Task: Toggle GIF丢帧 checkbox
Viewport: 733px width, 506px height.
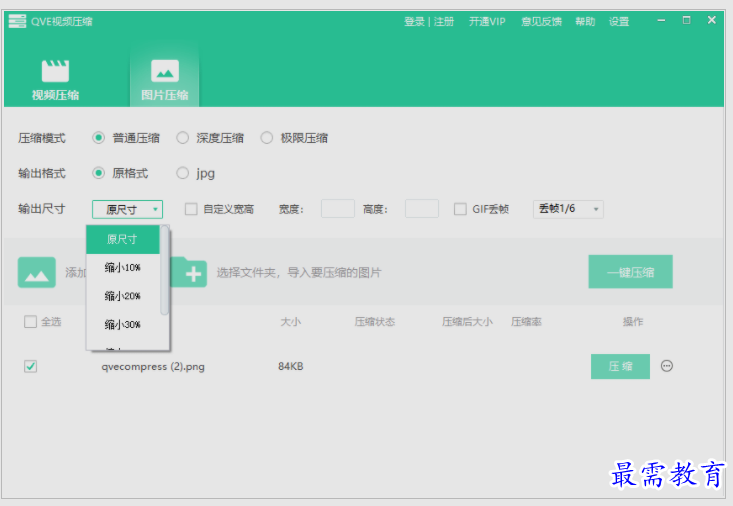Action: [x=460, y=209]
